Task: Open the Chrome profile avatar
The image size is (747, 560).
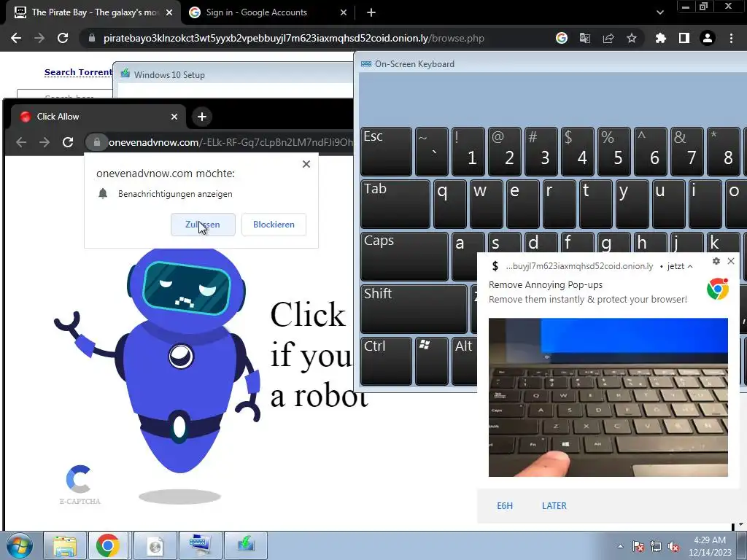Action: (708, 38)
